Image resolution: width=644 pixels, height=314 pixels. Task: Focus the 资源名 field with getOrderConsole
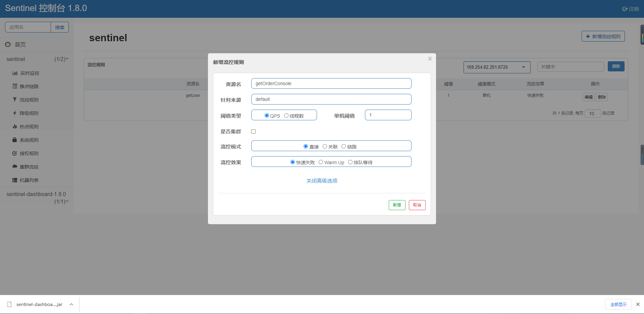331,83
